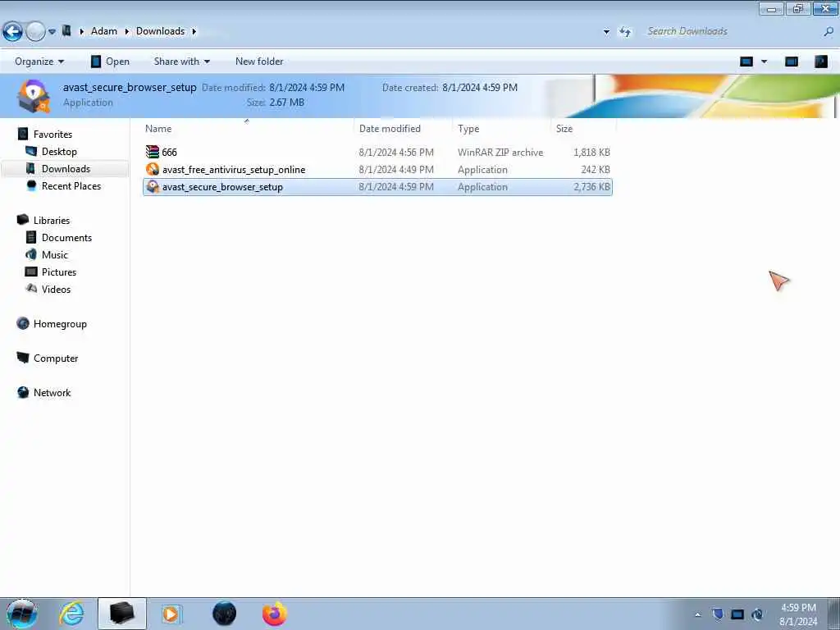840x630 pixels.
Task: Click date '8/1/2024 4:56 PM'
Action: (x=396, y=152)
